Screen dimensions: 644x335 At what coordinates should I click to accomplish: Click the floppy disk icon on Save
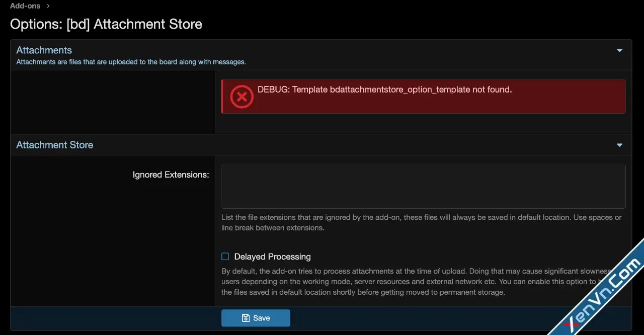246,318
